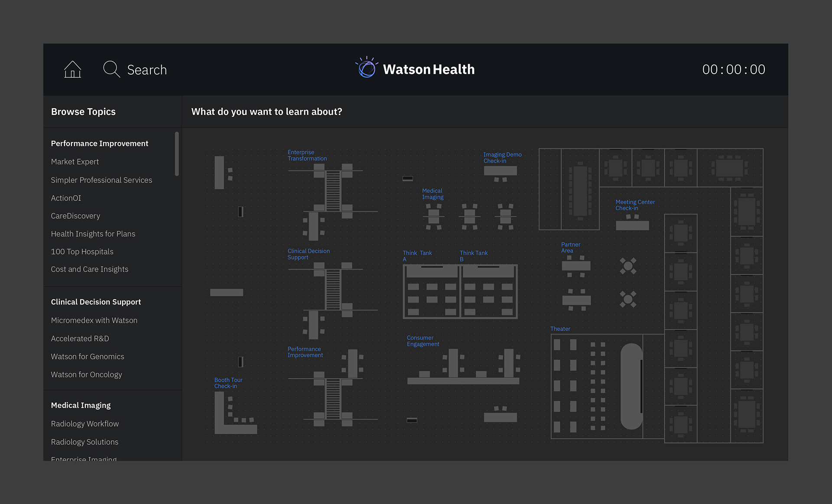The height and width of the screenshot is (504, 832).
Task: Click the Search icon in the header
Action: [112, 68]
